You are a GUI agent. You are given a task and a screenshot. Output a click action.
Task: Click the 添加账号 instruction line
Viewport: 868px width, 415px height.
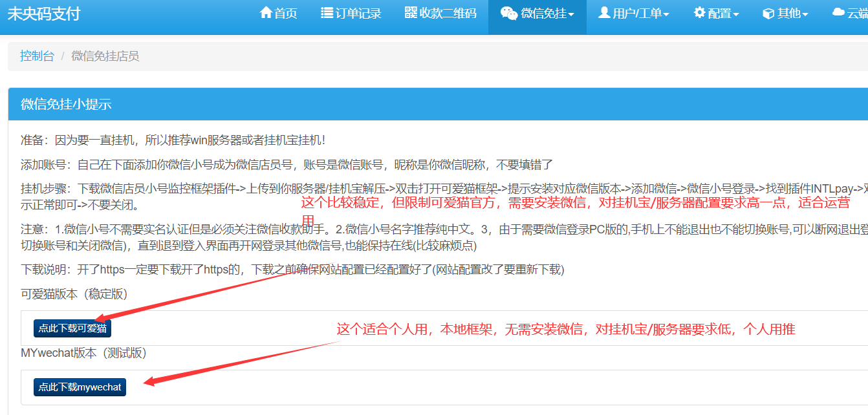click(x=287, y=164)
